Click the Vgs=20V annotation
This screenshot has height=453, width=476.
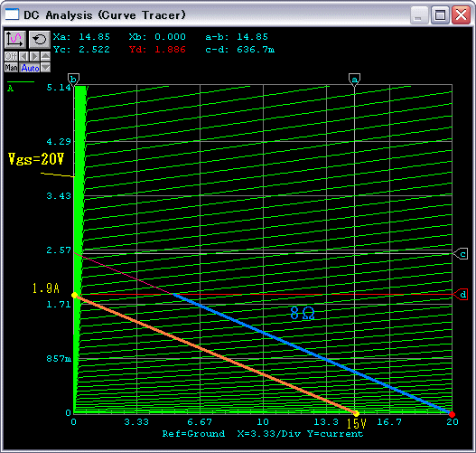[x=36, y=159]
